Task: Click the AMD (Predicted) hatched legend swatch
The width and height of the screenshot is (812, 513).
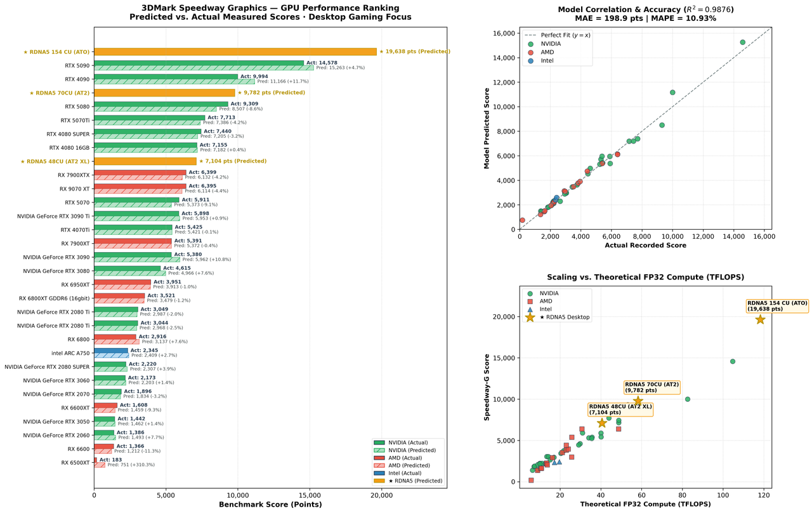Action: [x=379, y=465]
